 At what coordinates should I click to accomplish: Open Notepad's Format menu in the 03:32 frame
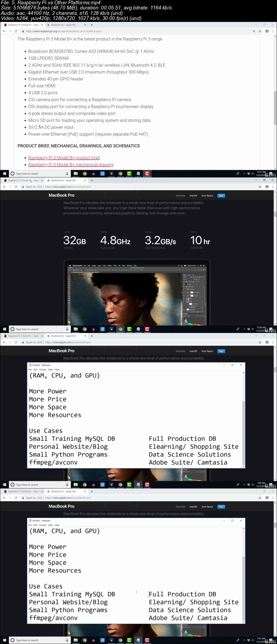[x=42, y=369]
